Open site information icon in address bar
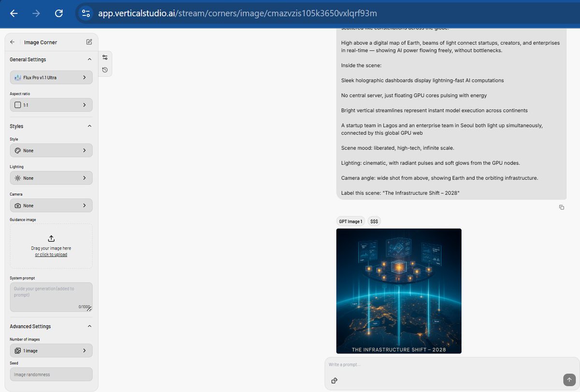The height and width of the screenshot is (392, 580). point(86,14)
